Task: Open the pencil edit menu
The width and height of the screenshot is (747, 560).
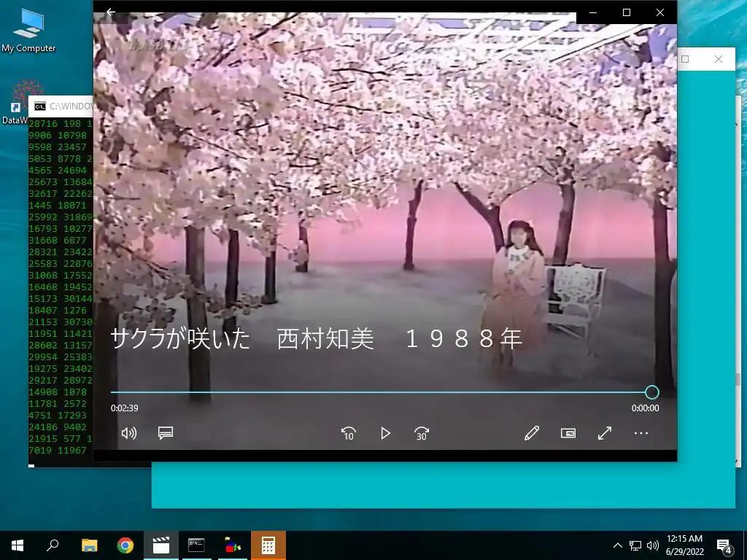Action: 532,433
